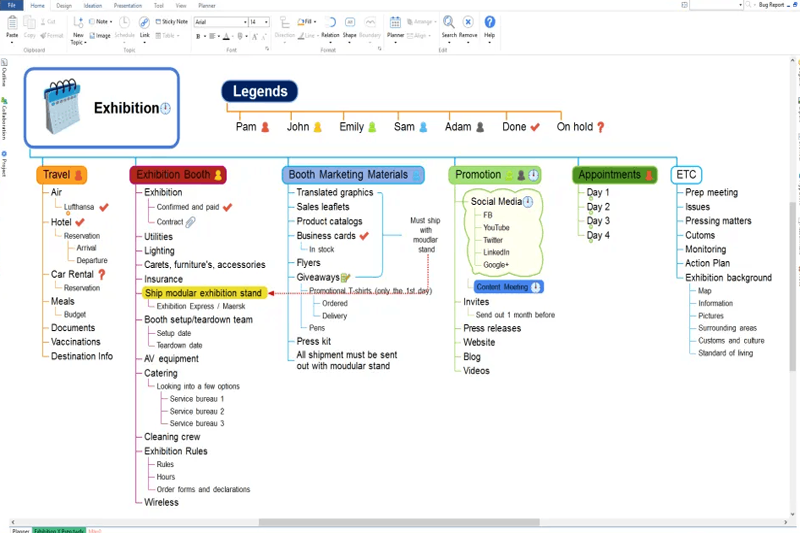
Task: Click the paperclip attachment icon next to Contract
Action: [191, 222]
